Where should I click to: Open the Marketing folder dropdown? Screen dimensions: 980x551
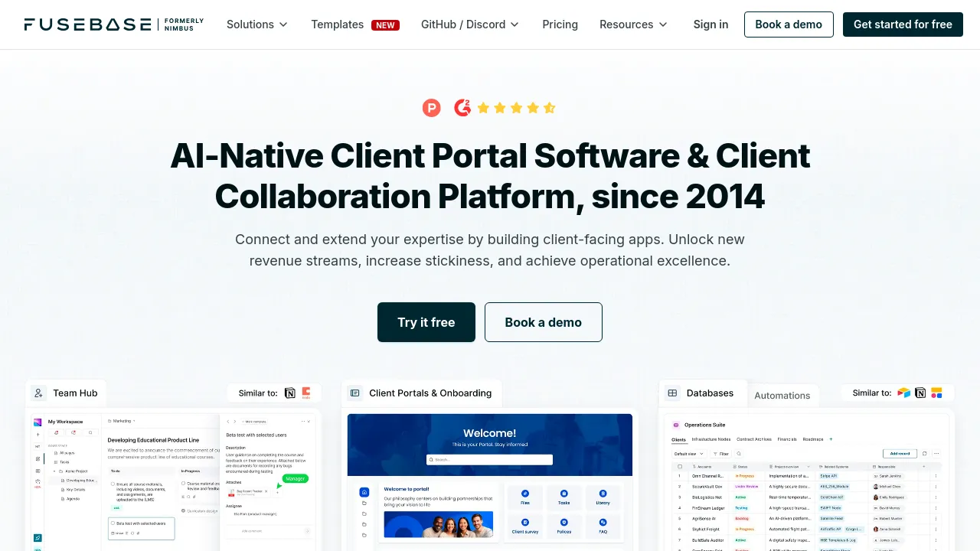(x=121, y=421)
